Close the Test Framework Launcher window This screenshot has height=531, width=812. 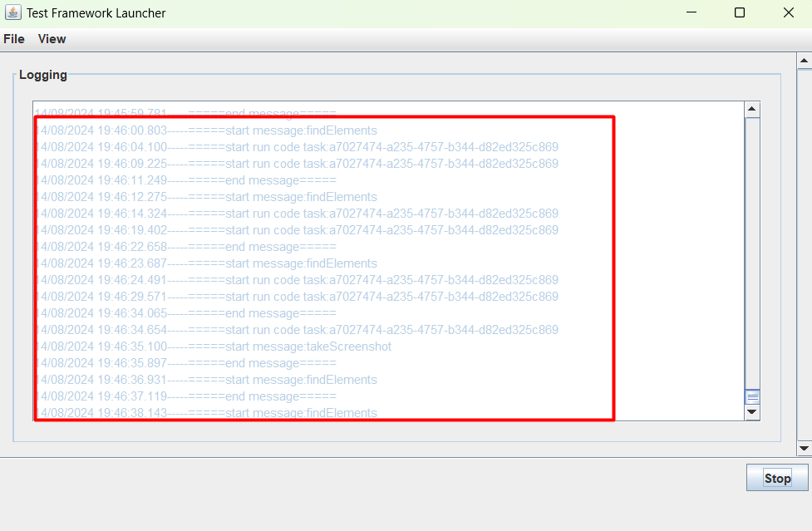click(x=788, y=12)
